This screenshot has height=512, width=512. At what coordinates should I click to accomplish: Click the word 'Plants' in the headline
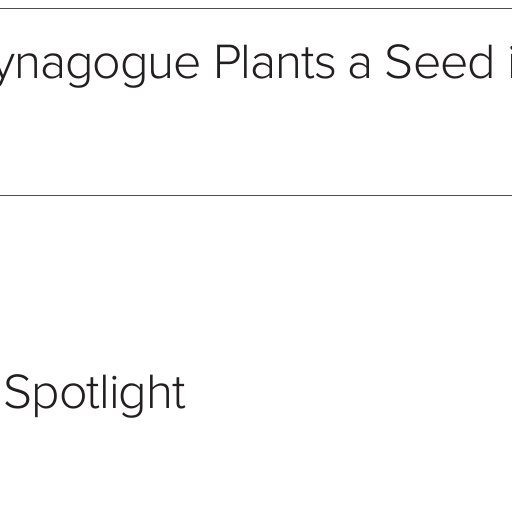coord(275,62)
